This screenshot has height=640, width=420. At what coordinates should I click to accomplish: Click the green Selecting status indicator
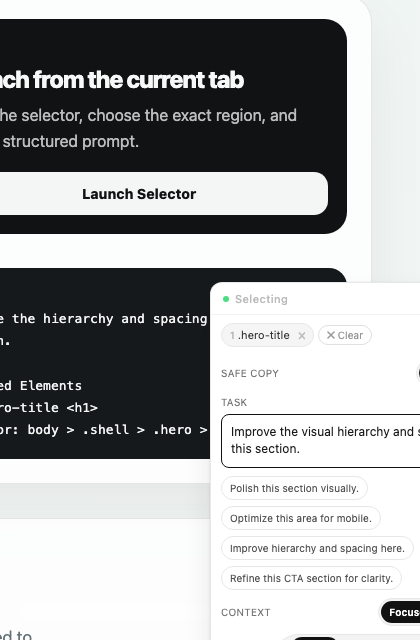click(x=226, y=299)
